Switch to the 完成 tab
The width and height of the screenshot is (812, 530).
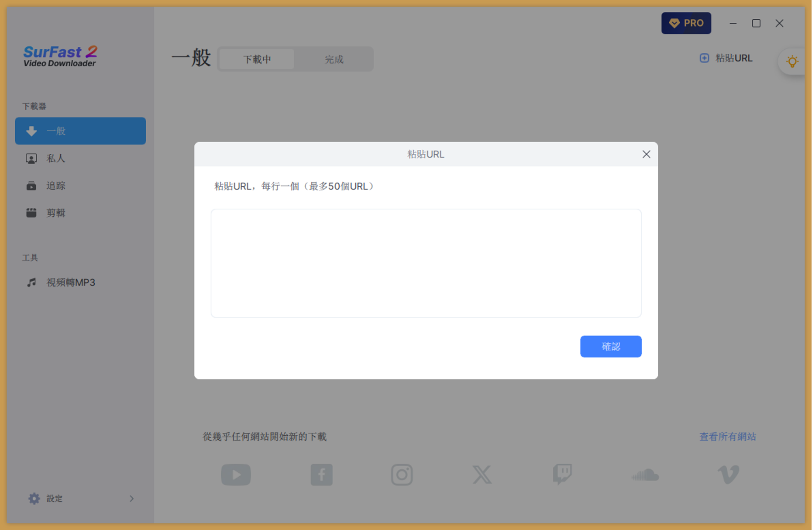(x=334, y=59)
